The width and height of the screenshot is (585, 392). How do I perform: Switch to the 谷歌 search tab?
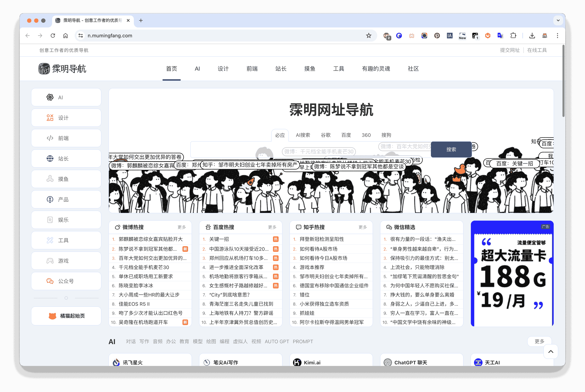pos(326,135)
